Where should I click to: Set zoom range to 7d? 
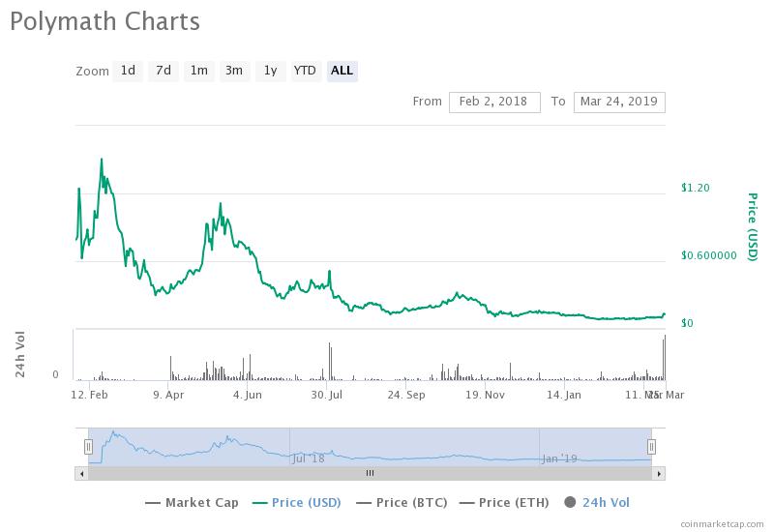(164, 71)
